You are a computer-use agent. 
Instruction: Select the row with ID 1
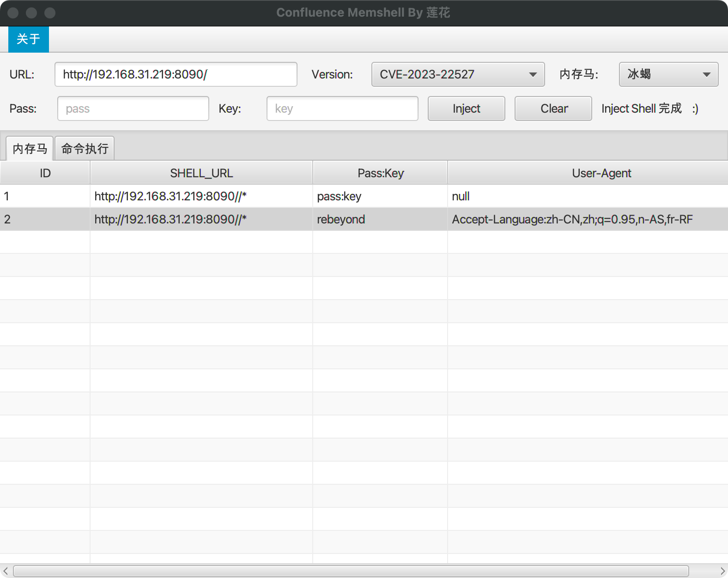coord(364,196)
